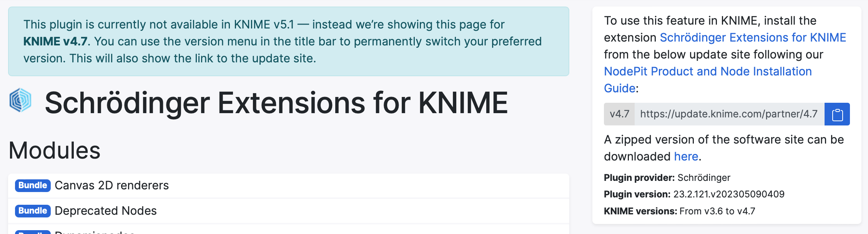Click the Plugin provider Schrödinger line

[x=667, y=178]
